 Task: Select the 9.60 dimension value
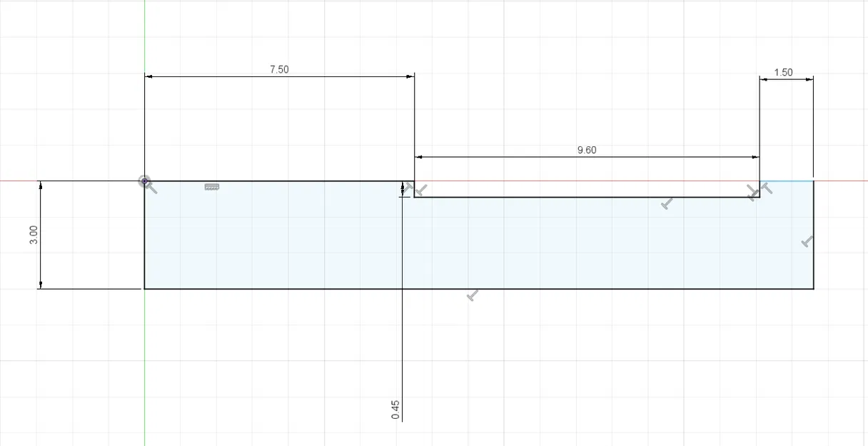click(587, 151)
